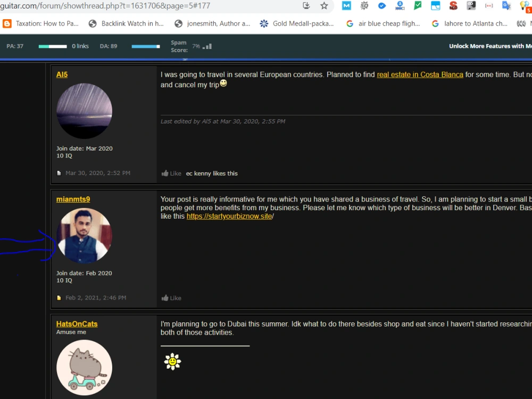The height and width of the screenshot is (399, 532).
Task: Open the SEOquake extension icon
Action: click(364, 5)
